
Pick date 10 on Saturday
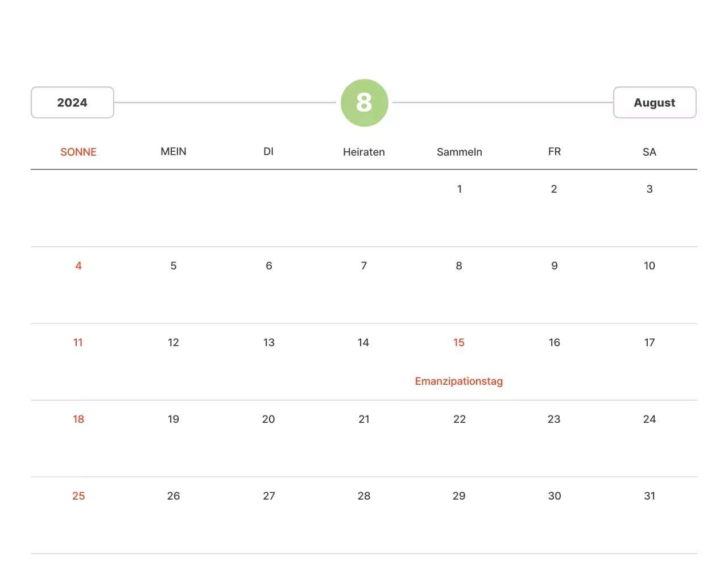[x=649, y=265]
